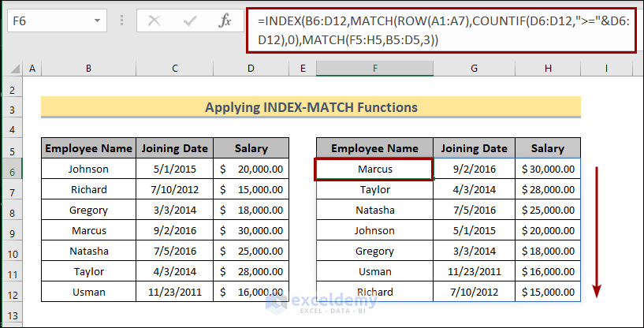Screen dimensions: 644x328
Task: Click the Enter checkmark icon in formula bar
Action: pyautogui.click(x=189, y=21)
